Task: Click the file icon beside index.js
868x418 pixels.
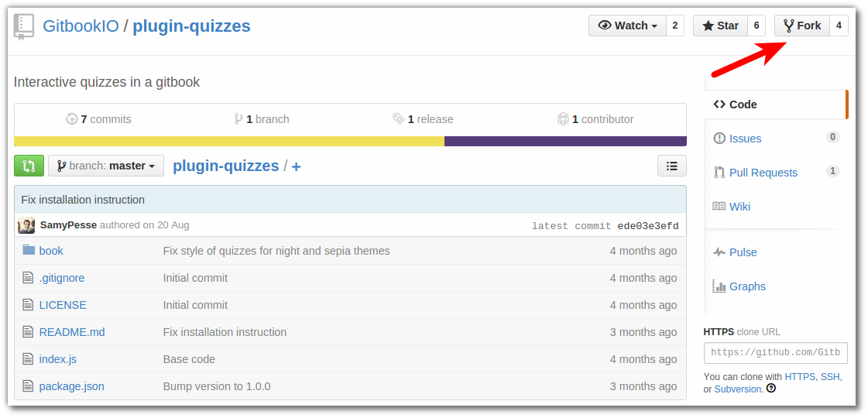Action: pyautogui.click(x=28, y=359)
